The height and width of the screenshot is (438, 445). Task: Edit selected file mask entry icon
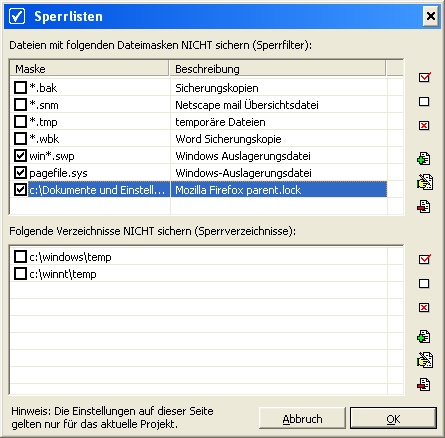pyautogui.click(x=425, y=182)
